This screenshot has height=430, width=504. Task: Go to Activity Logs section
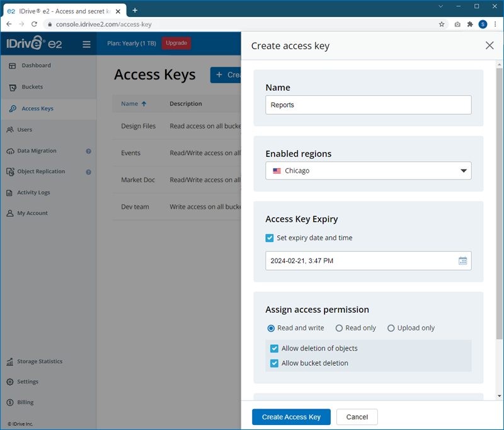(x=33, y=192)
